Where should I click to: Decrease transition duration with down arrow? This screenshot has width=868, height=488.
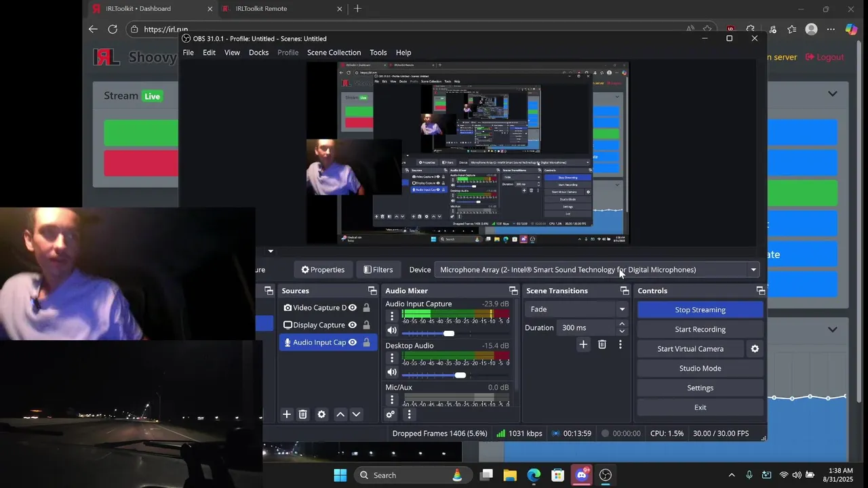coord(622,331)
